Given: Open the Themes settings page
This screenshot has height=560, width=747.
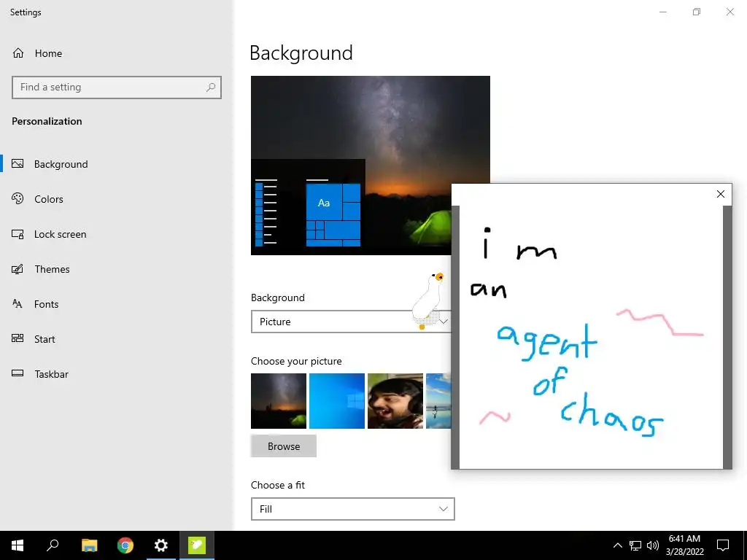Looking at the screenshot, I should 52,269.
